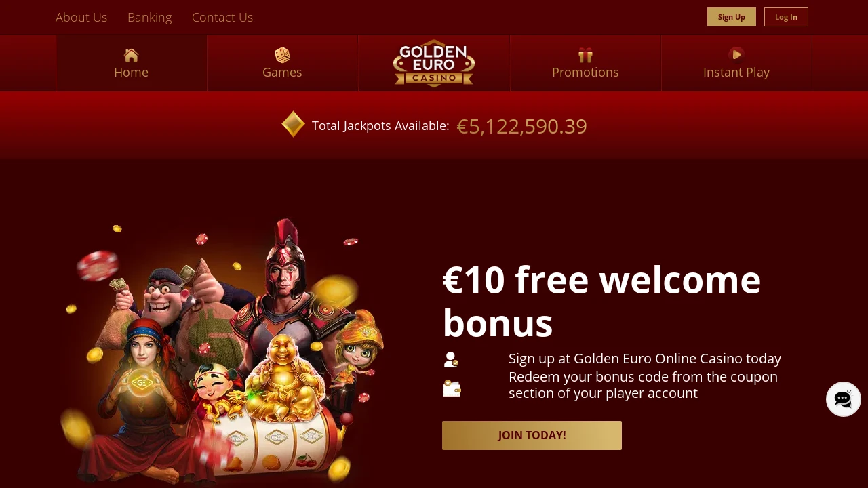Select the Games navigation tab
Screen dimensions: 868x488
tap(282, 63)
